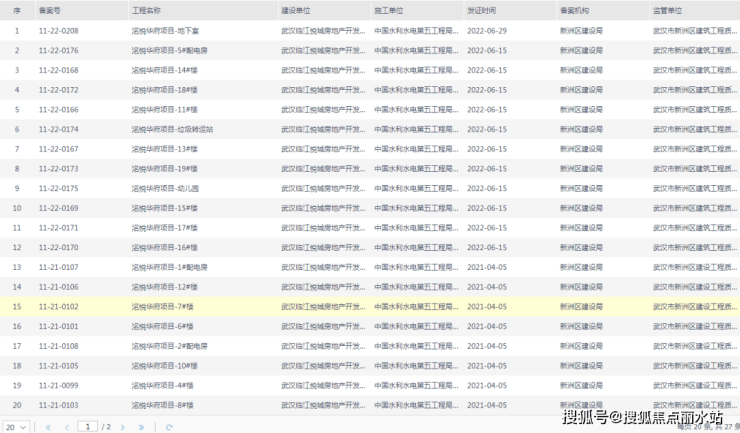Click the 发证时间 column header
Screen dimensions: 740x433
482,10
